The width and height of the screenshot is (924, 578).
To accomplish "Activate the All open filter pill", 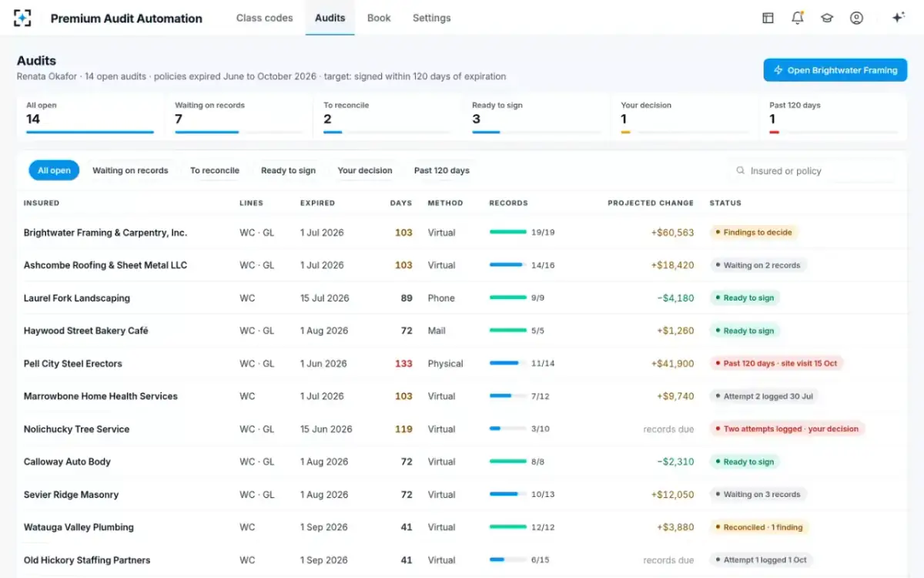I will [54, 170].
